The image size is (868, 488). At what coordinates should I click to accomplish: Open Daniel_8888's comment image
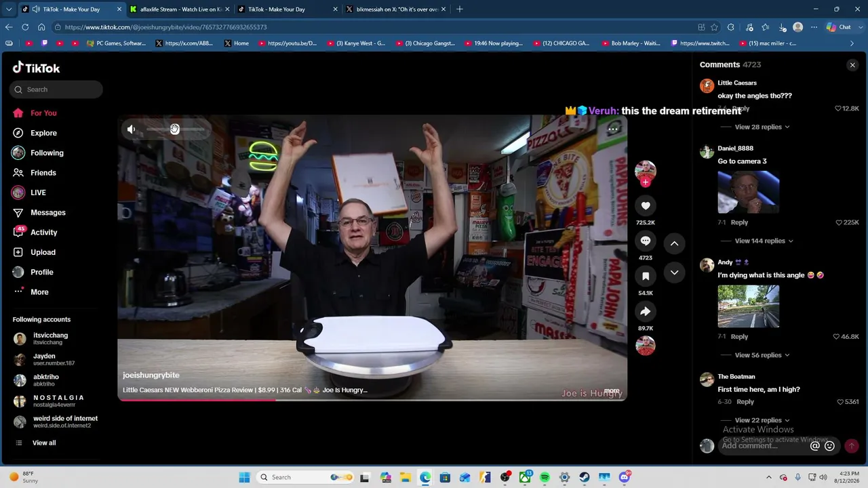pos(748,192)
